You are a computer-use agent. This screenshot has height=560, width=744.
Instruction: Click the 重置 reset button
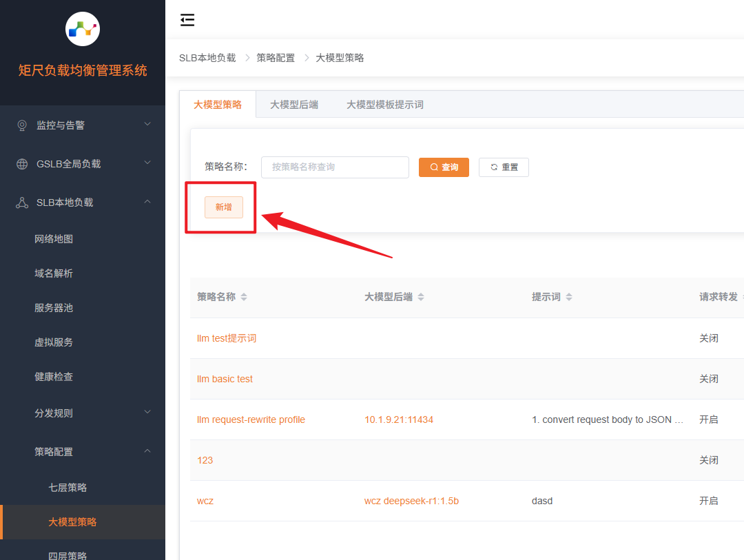[x=504, y=167]
